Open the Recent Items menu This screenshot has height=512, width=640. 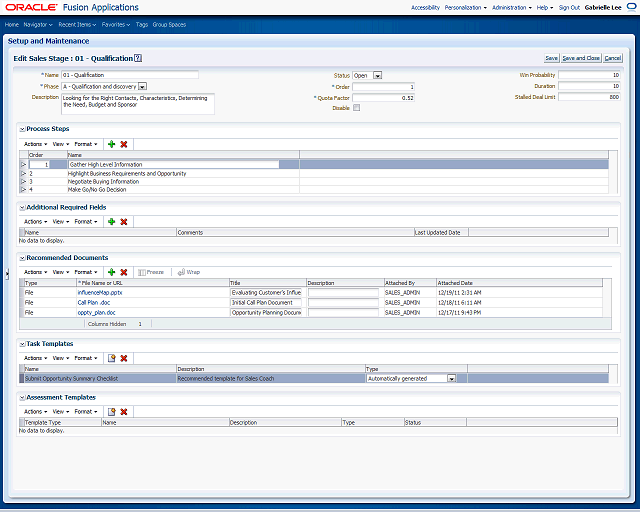[77, 24]
